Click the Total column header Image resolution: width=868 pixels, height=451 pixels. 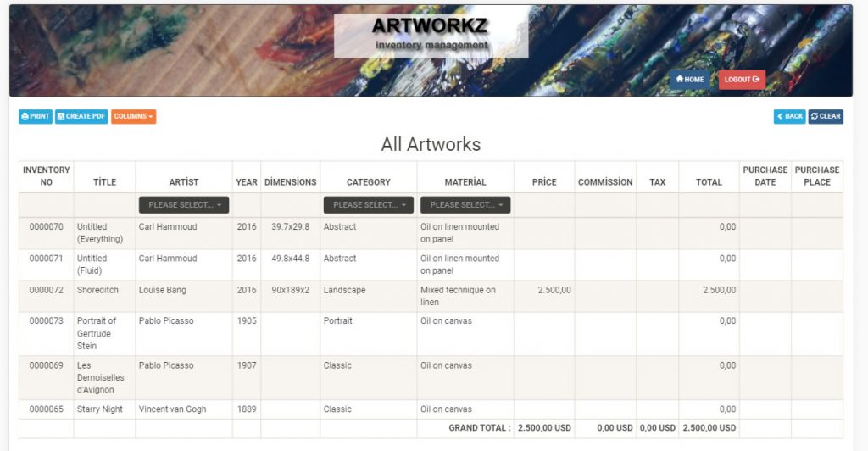point(709,182)
